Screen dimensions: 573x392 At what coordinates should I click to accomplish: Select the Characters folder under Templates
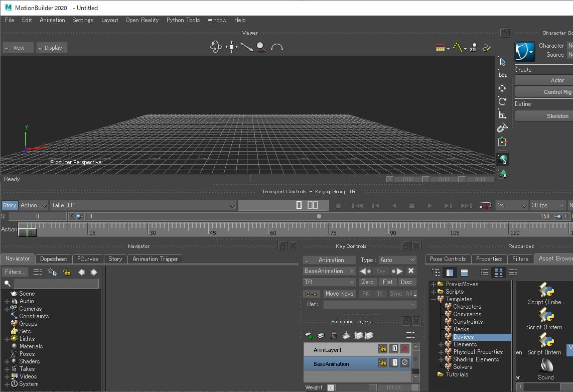(x=467, y=307)
